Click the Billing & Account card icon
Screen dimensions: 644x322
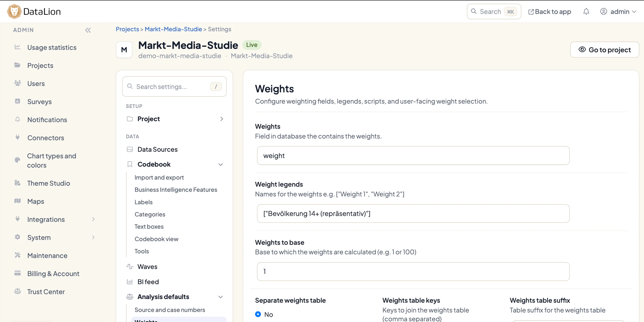pos(18,273)
